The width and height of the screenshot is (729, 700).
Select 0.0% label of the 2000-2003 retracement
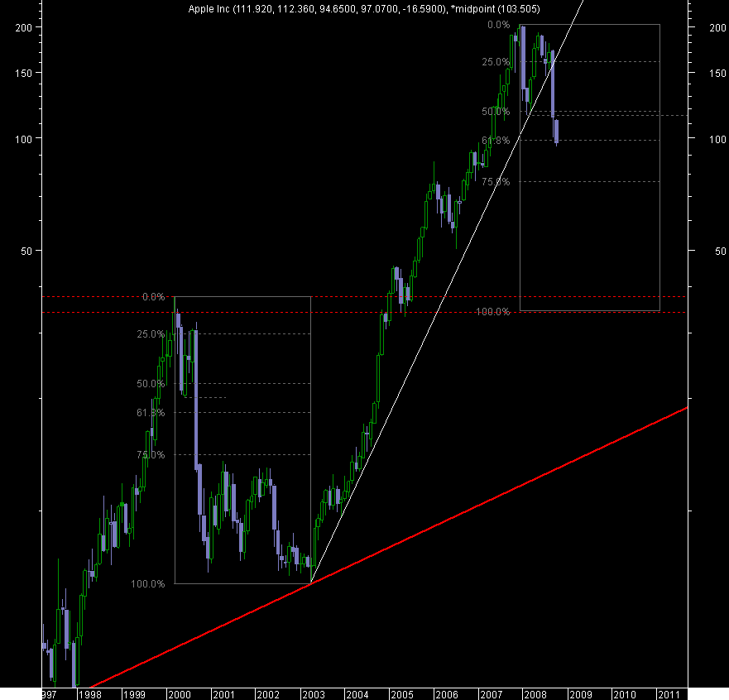click(x=154, y=297)
